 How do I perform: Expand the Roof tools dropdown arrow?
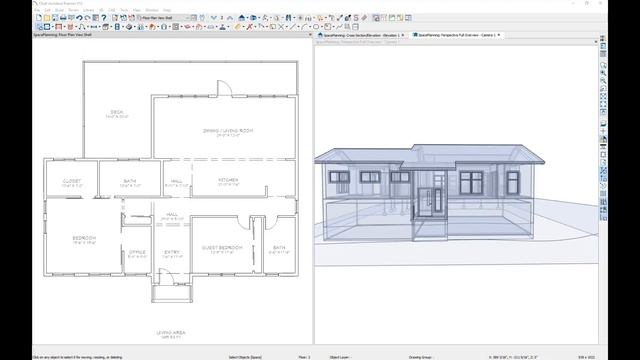pos(158,27)
